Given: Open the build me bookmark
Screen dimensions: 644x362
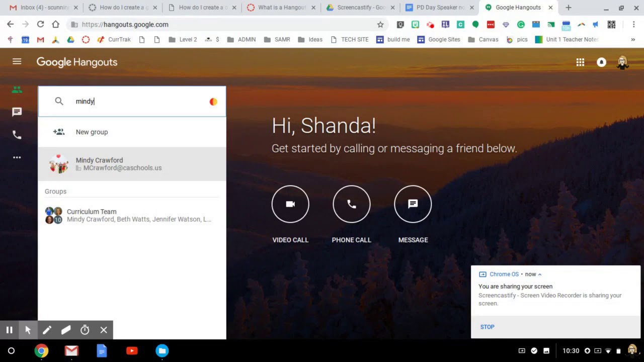Looking at the screenshot, I should 393,39.
